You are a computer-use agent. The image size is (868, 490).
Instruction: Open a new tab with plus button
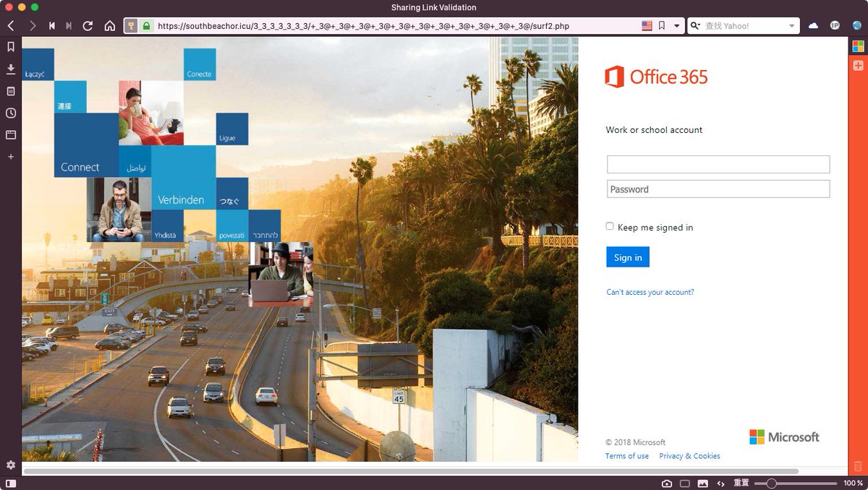point(858,66)
